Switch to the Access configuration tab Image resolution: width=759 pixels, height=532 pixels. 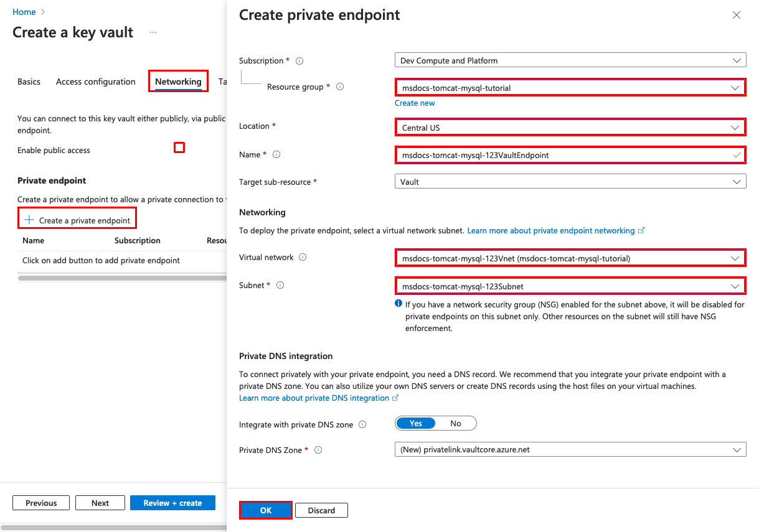click(95, 82)
